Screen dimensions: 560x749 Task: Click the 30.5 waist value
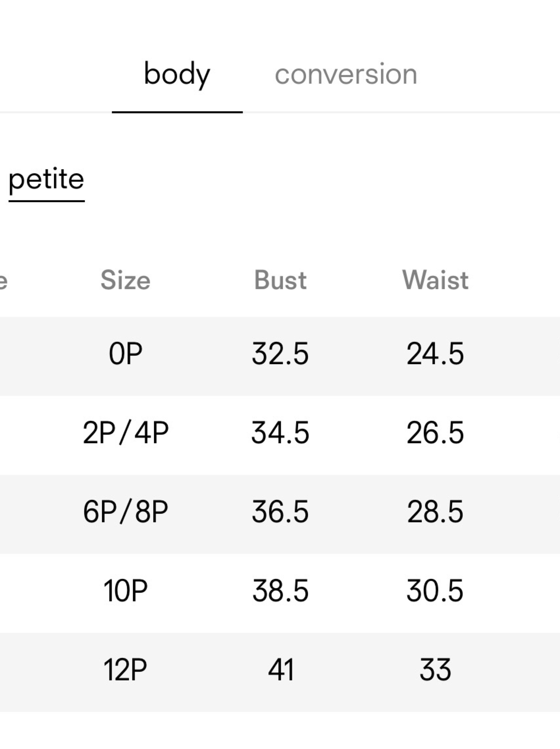pos(435,590)
